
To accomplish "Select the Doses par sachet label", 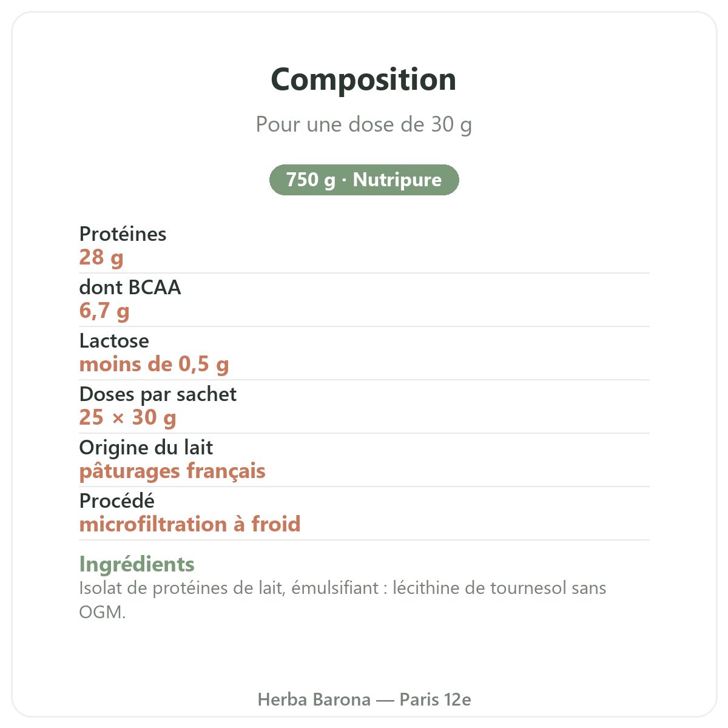I will coord(158,394).
